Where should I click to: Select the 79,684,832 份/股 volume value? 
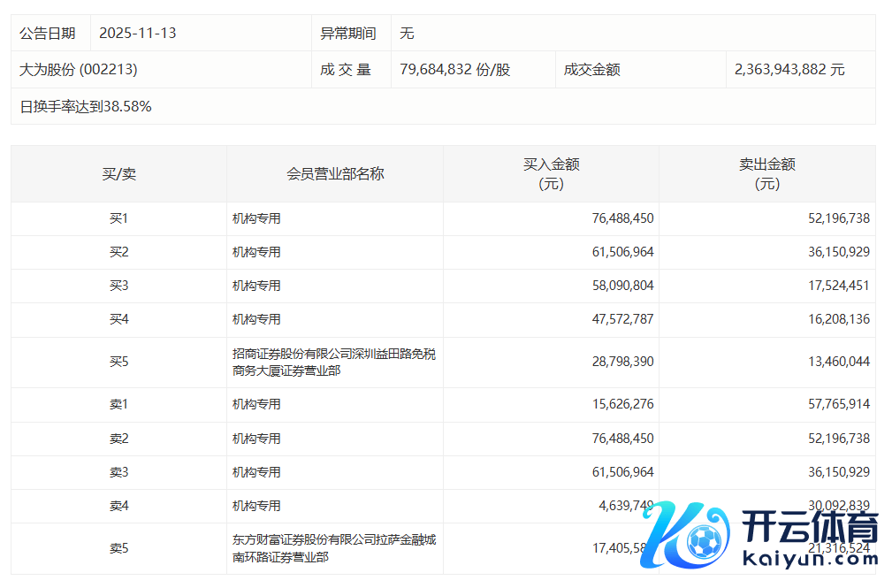click(455, 69)
